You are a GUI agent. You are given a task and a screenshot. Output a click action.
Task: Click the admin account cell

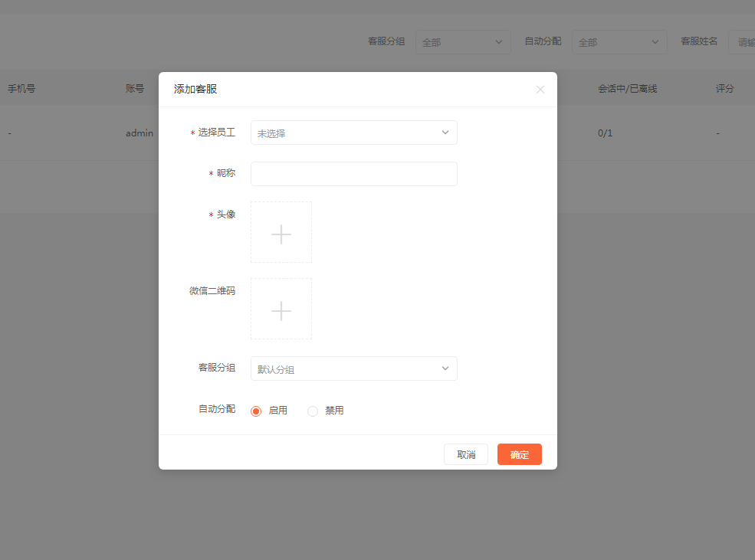pyautogui.click(x=140, y=133)
